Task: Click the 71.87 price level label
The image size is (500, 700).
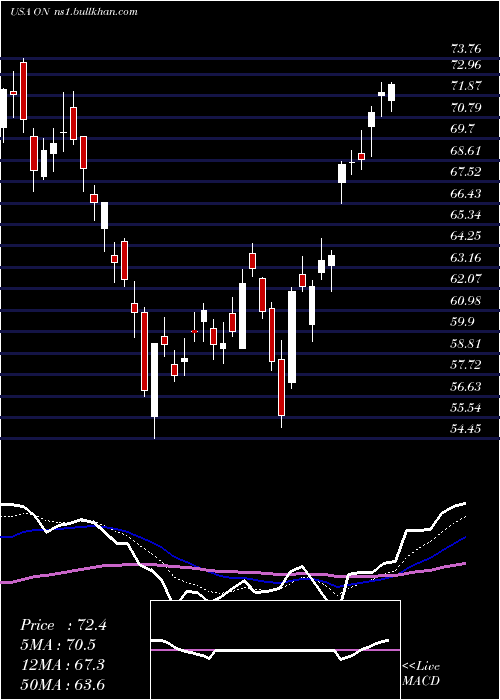Action: [x=467, y=86]
